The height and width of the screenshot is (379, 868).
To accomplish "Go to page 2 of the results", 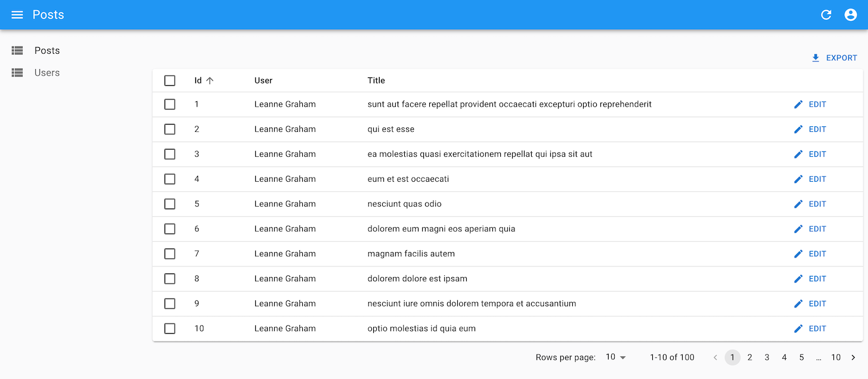I will (749, 358).
